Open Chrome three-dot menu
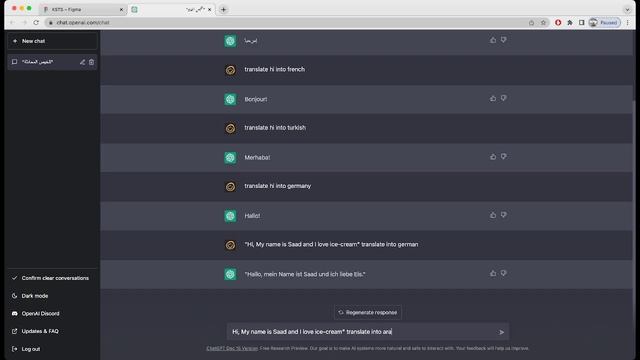 pos(628,22)
